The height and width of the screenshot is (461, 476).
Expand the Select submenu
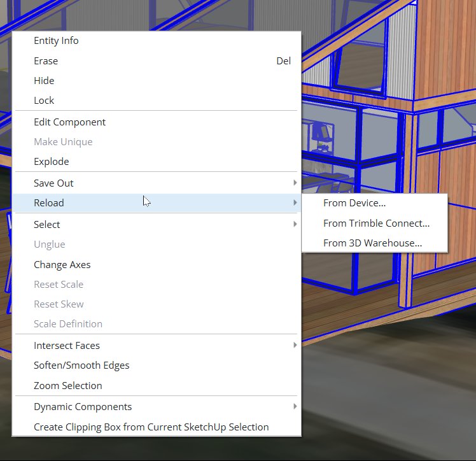click(47, 225)
